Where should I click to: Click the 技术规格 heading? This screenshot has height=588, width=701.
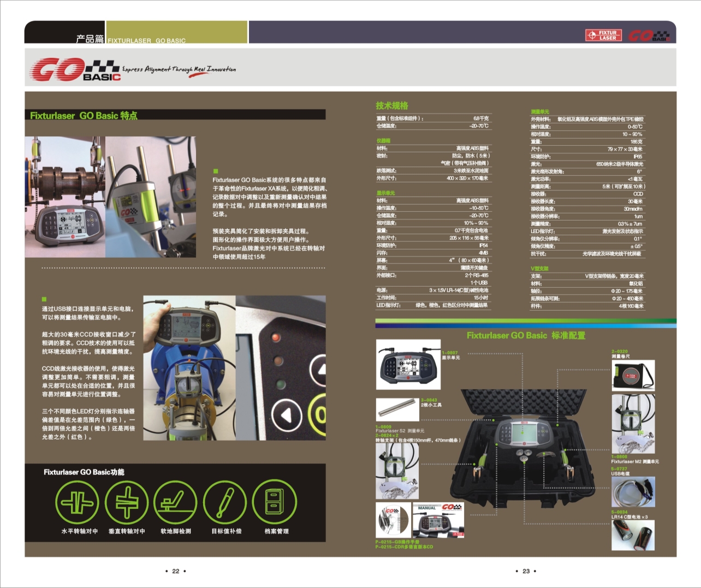(x=392, y=105)
